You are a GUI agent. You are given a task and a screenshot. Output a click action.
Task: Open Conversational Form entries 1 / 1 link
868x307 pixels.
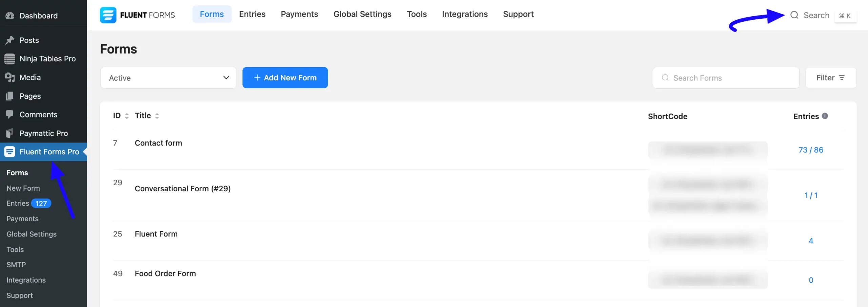point(811,195)
